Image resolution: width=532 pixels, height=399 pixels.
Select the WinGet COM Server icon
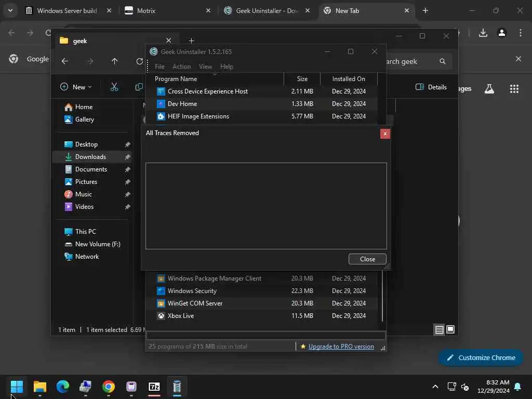click(161, 303)
